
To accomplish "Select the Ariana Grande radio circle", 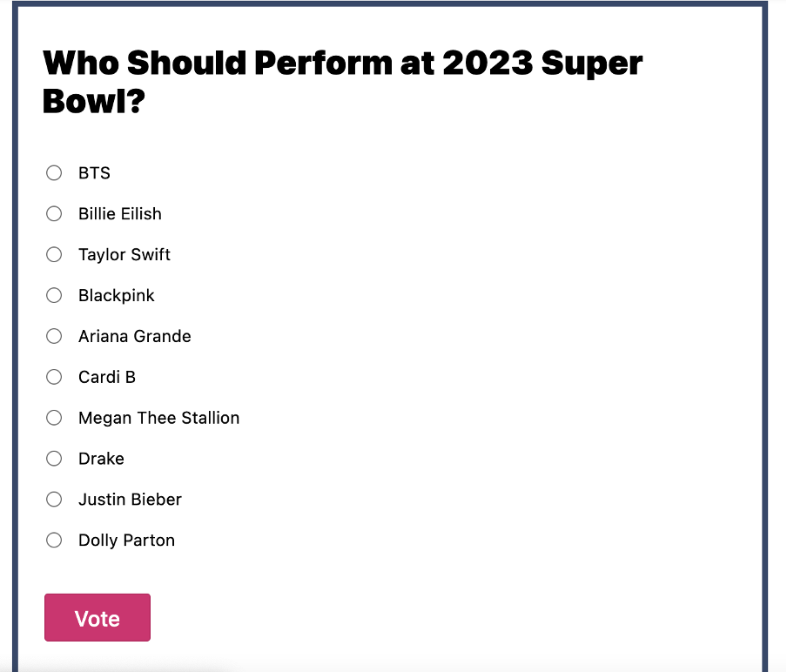I will (54, 336).
